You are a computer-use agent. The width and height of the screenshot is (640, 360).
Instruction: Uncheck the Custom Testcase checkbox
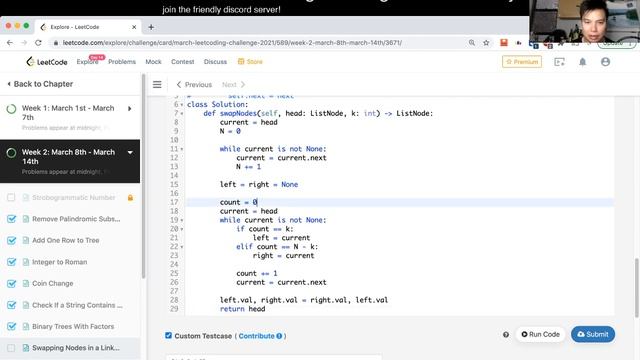pos(168,336)
